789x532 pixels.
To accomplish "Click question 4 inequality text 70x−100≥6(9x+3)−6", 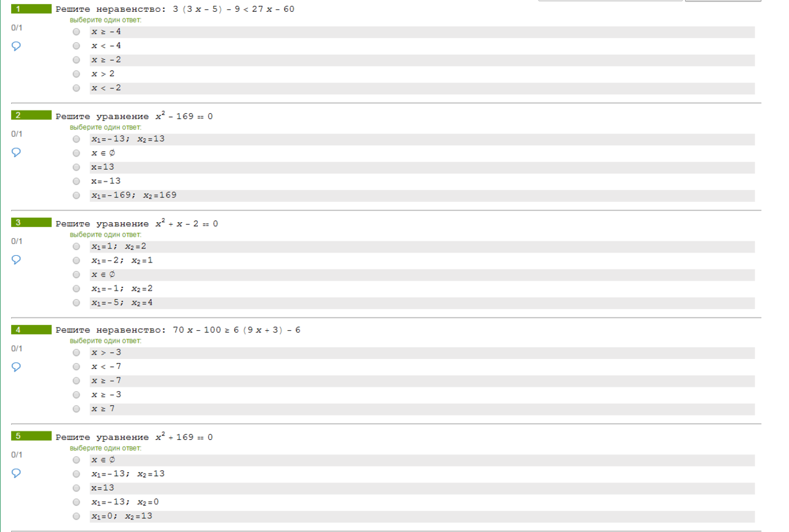I will click(x=237, y=330).
